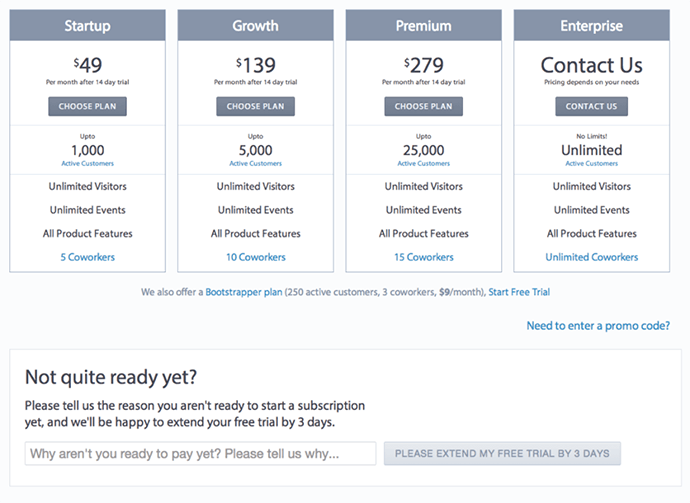Click Unlimited Coworkers link under Enterprise

point(592,257)
